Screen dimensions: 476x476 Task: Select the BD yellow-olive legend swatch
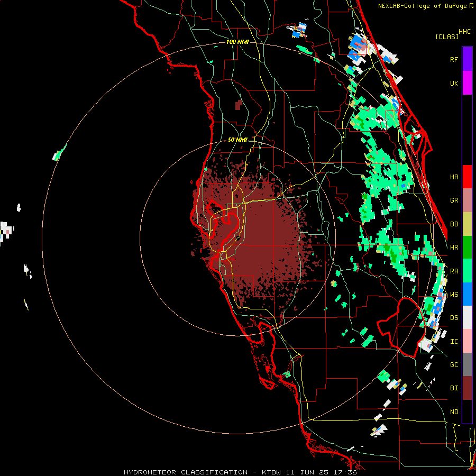(467, 224)
